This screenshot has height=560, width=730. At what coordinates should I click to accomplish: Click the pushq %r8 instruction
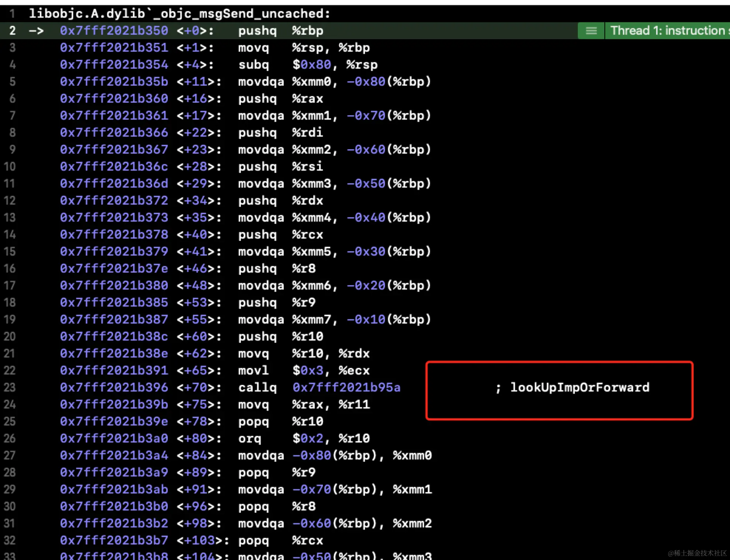(x=277, y=269)
